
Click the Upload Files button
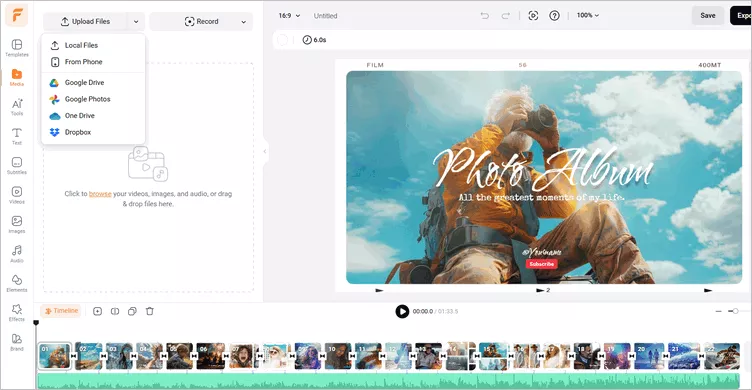click(x=85, y=22)
